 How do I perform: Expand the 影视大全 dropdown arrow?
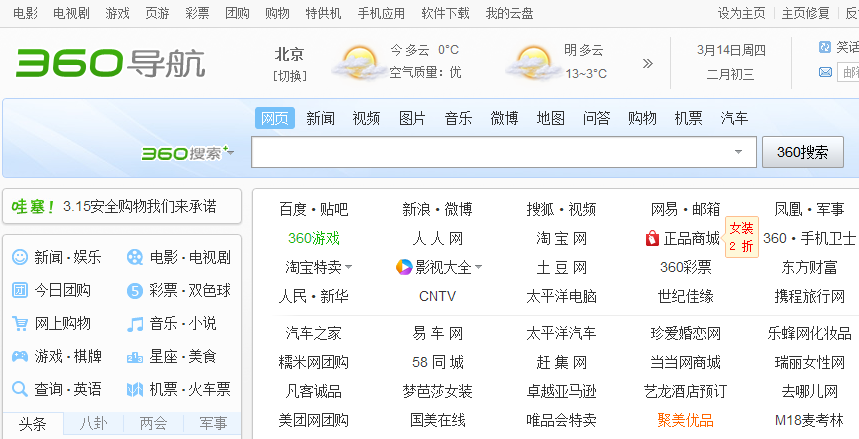tap(478, 268)
